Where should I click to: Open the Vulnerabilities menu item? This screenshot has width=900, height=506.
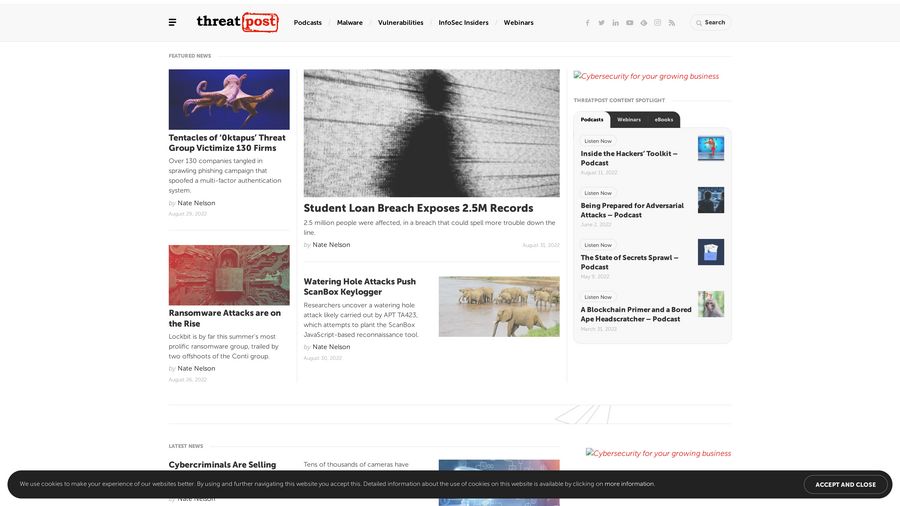400,22
